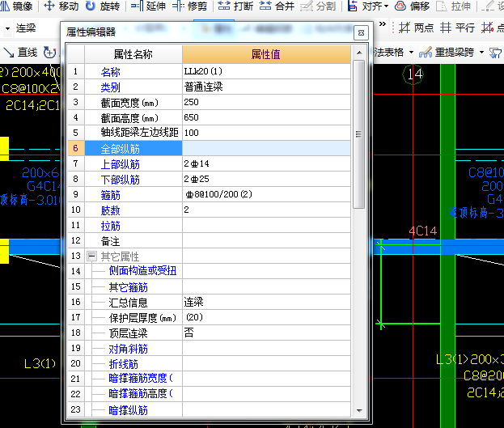Select the Line (直线) drawing tool
This screenshot has width=504, height=428.
[x=20, y=52]
